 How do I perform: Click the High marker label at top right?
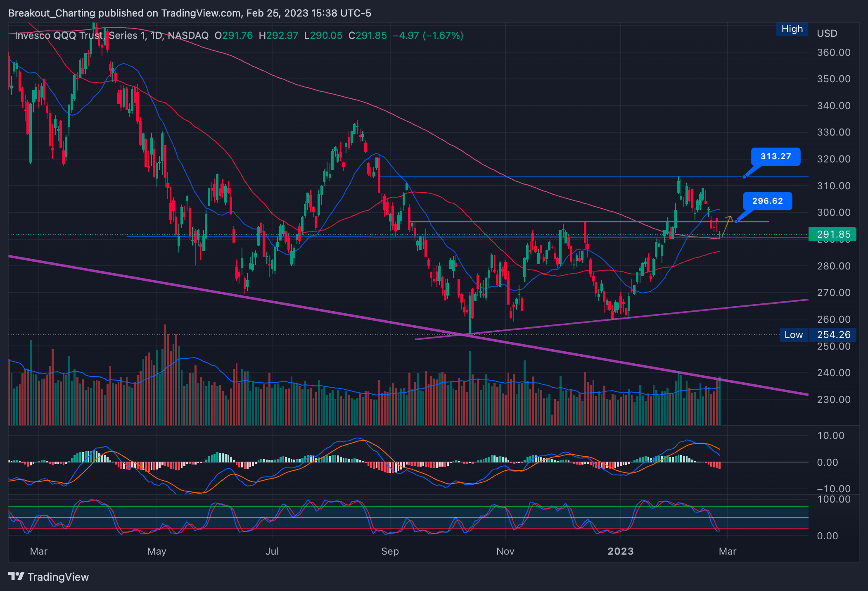(x=792, y=29)
